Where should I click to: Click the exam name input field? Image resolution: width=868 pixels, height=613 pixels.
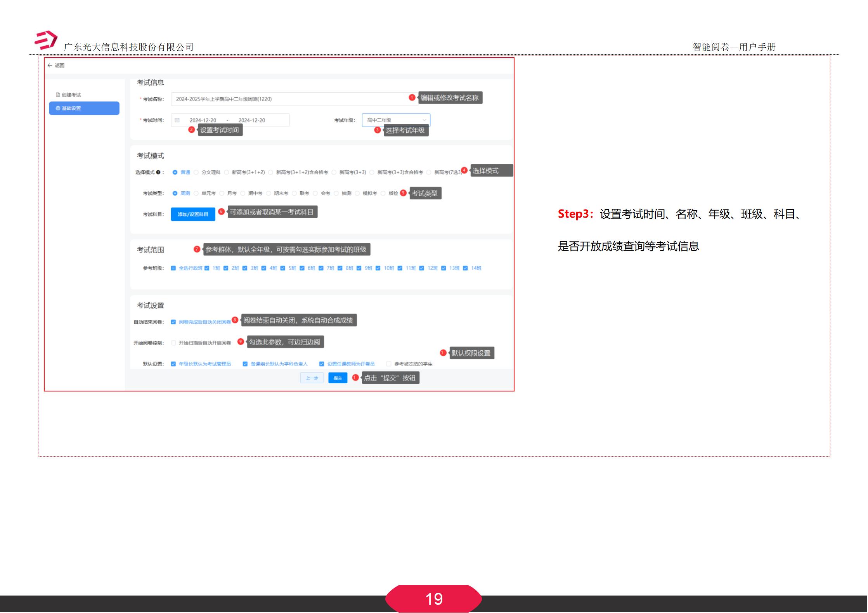tap(287, 99)
